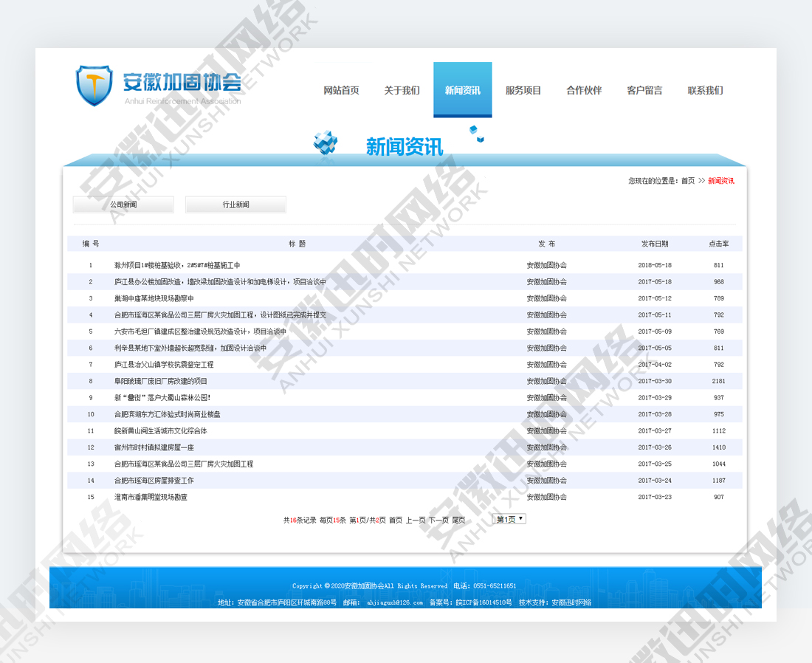Viewport: 812px width, 663px height.
Task: Open 客户留言 from the top navigation
Action: coord(644,91)
